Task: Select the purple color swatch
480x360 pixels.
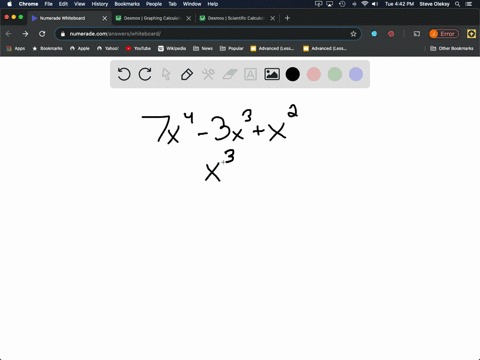Action: tap(356, 74)
